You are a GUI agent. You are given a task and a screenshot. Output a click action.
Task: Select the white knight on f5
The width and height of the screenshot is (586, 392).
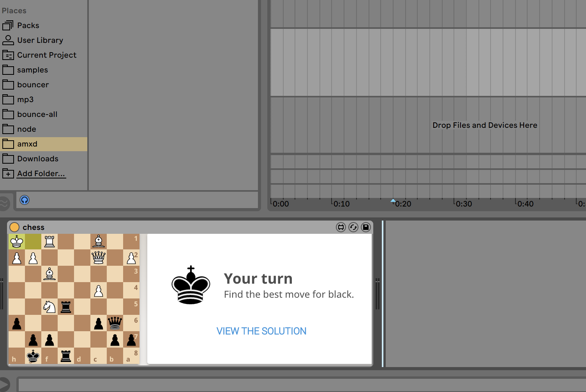49,307
